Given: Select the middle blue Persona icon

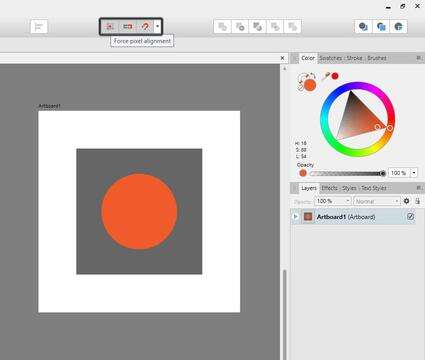Looking at the screenshot, I should tap(381, 26).
